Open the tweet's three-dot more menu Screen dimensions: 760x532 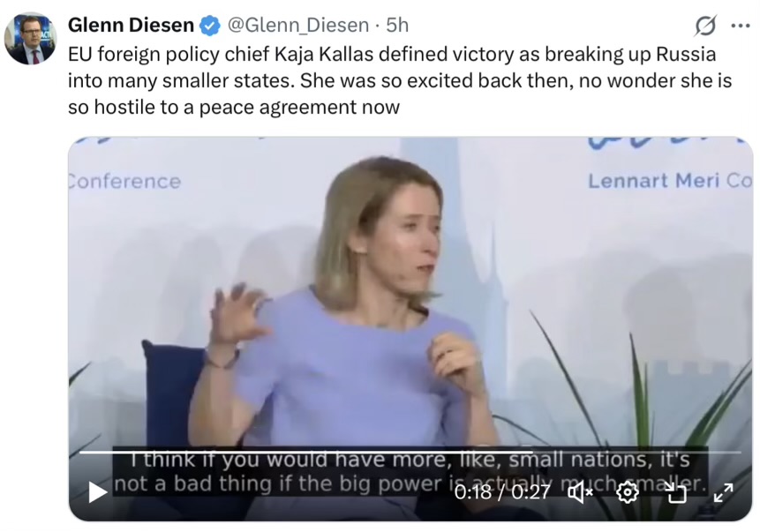coord(740,26)
